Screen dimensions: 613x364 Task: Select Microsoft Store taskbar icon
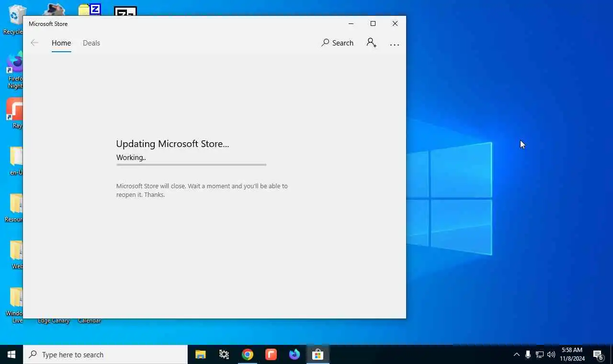[x=318, y=354]
